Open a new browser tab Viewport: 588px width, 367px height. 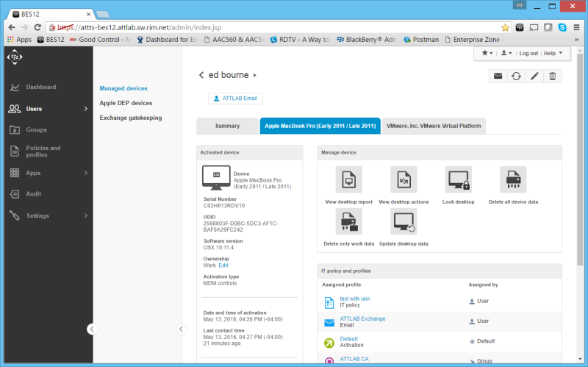coord(102,14)
